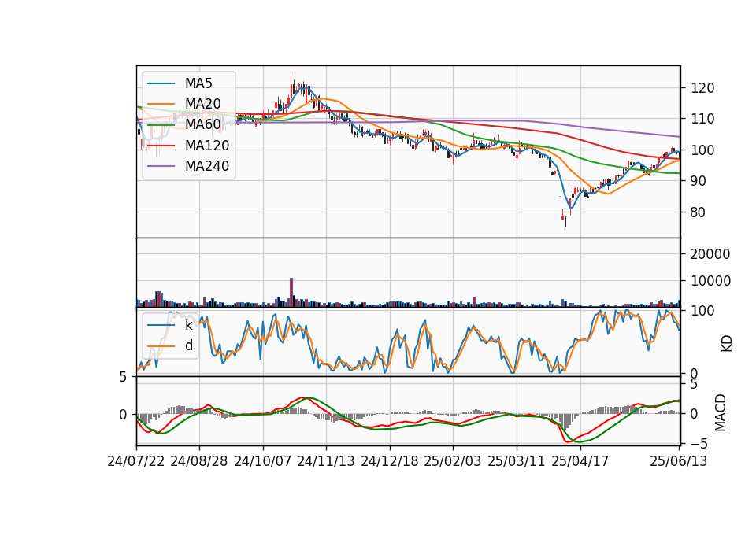Click the purple MA240 legend line sample
This screenshot has height=543, width=756.
pyautogui.click(x=161, y=166)
